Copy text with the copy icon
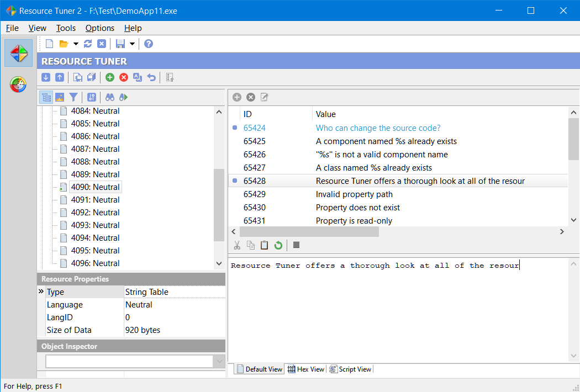 (x=251, y=245)
